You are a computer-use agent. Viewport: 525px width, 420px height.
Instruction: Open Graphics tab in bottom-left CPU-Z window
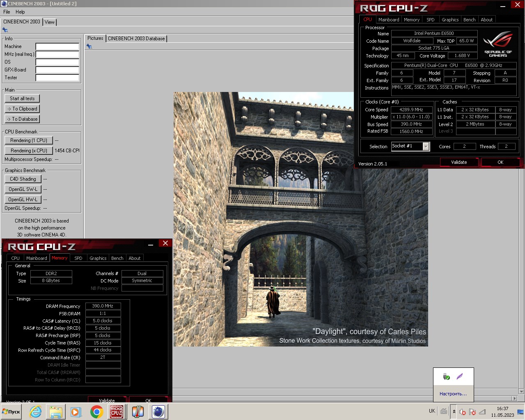coord(98,258)
